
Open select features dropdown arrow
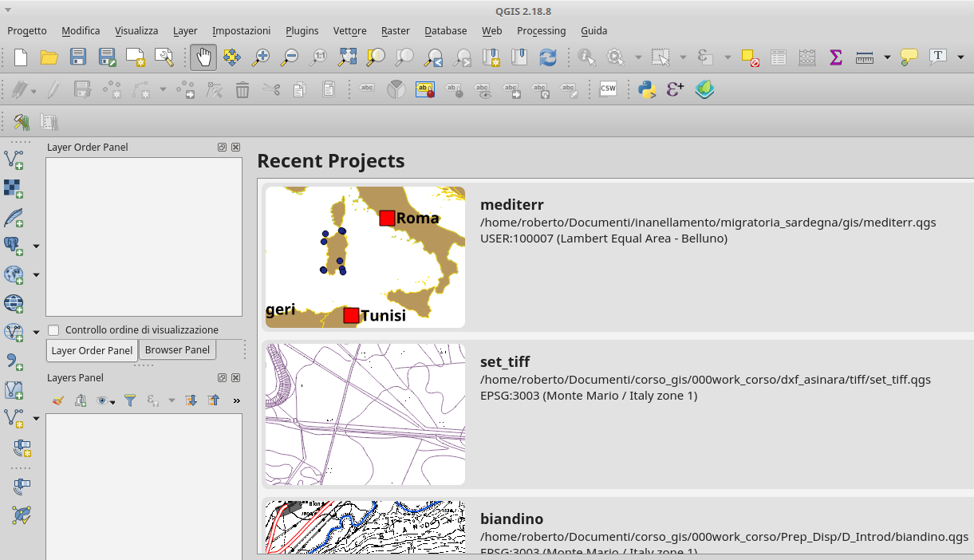click(x=683, y=57)
